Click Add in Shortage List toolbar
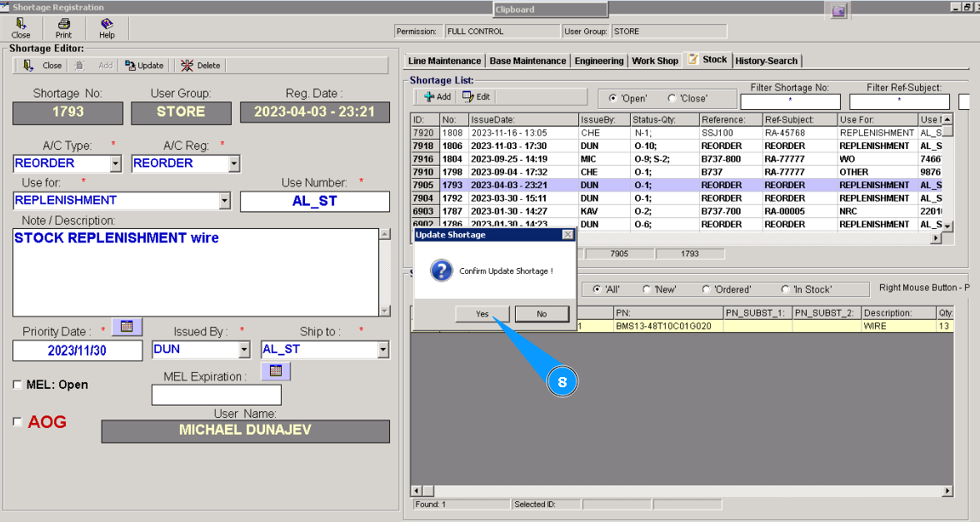 tap(437, 97)
